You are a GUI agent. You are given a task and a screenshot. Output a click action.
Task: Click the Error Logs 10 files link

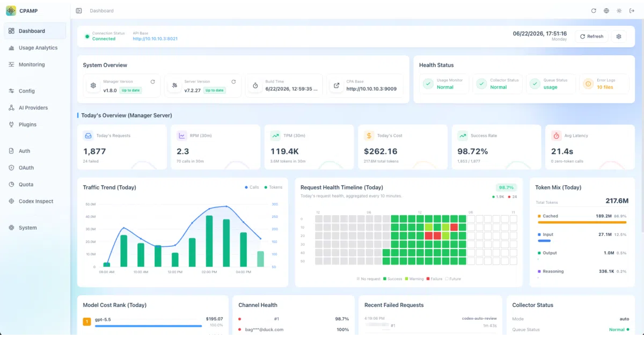click(605, 87)
